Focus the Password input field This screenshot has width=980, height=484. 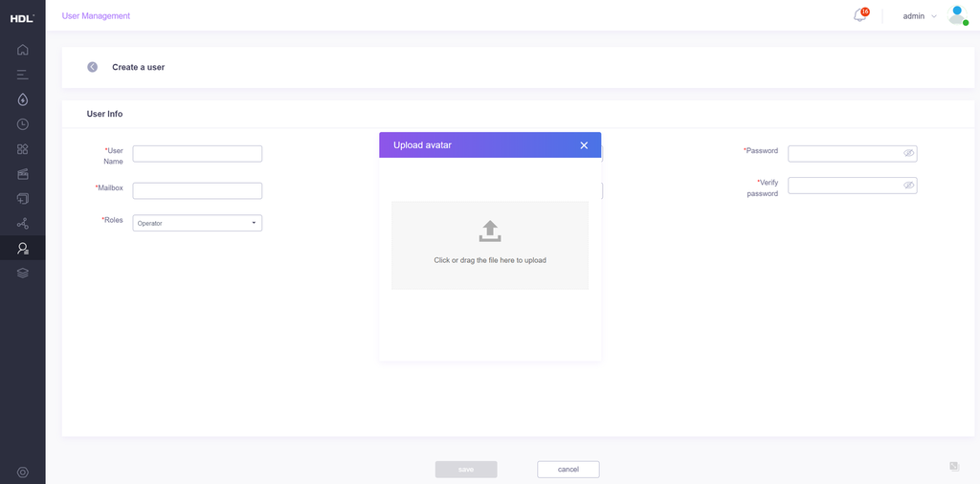(x=852, y=154)
